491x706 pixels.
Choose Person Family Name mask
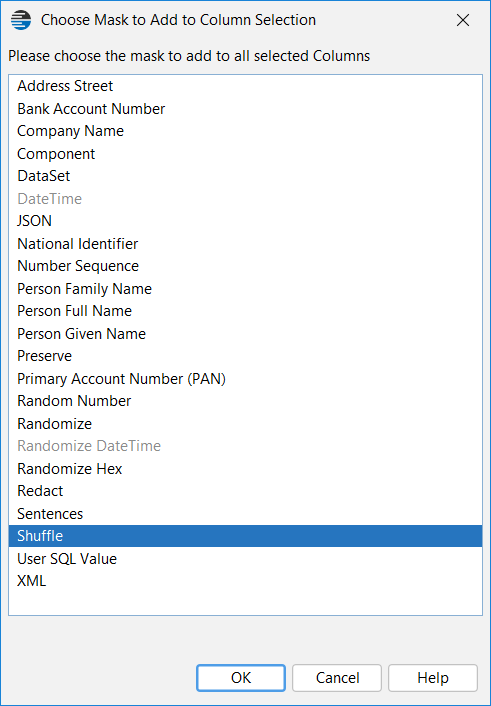[x=245, y=289]
